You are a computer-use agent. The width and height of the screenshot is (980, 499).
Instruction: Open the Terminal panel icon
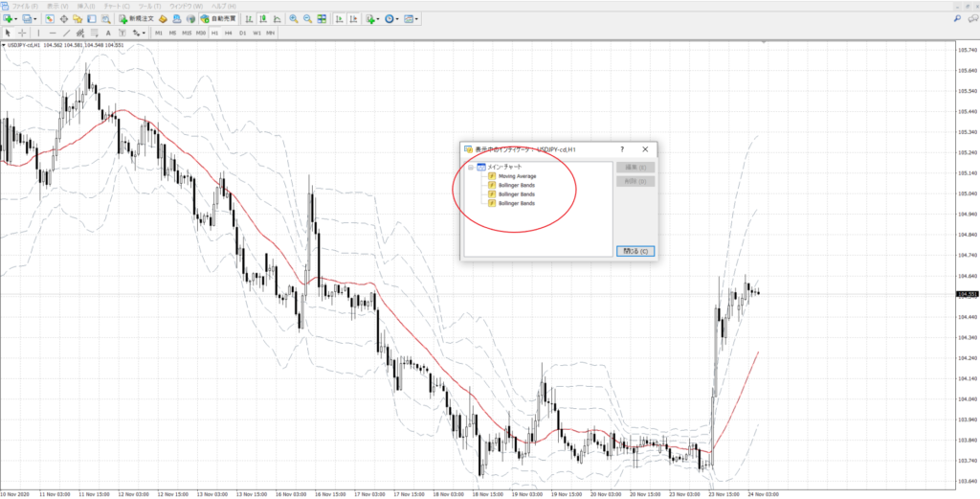[x=91, y=19]
